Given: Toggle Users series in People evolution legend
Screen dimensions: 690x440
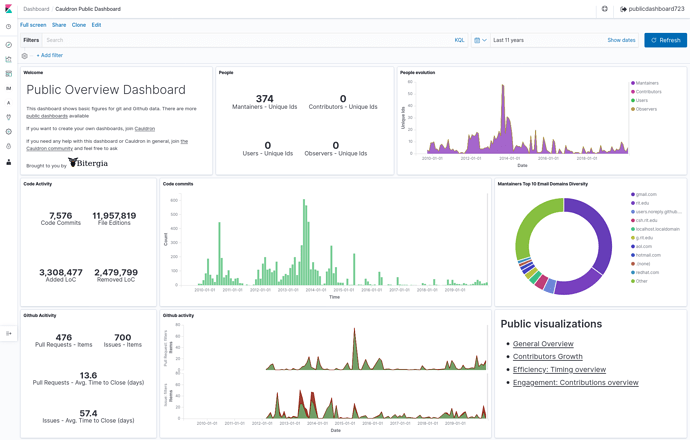Looking at the screenshot, I should [640, 101].
